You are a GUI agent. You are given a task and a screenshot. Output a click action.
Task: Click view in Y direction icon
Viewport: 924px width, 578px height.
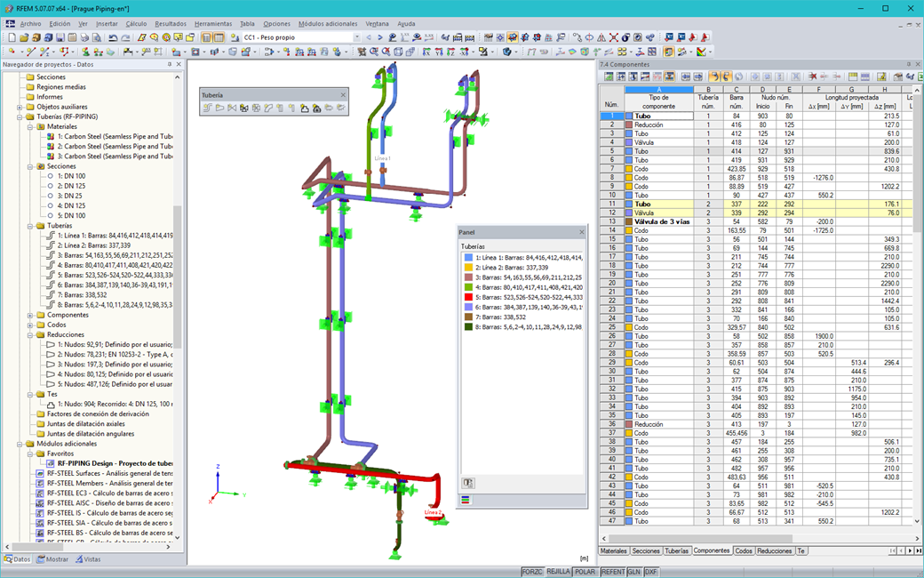point(438,52)
